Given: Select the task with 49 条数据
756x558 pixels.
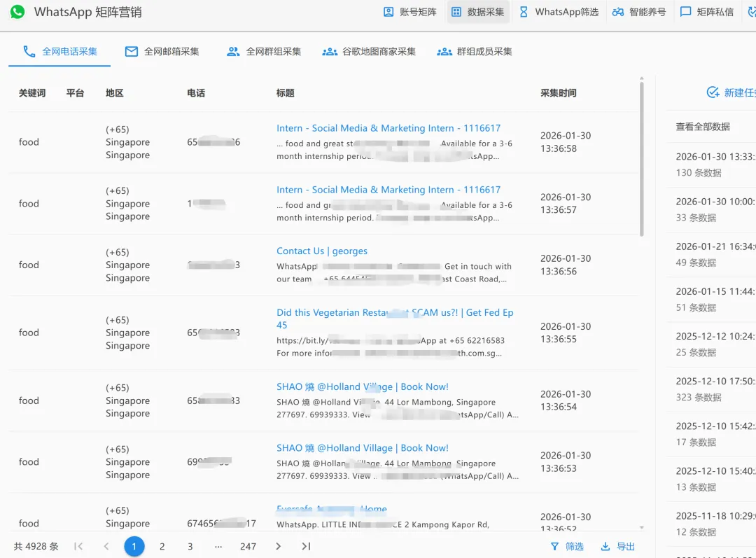Looking at the screenshot, I should (711, 255).
